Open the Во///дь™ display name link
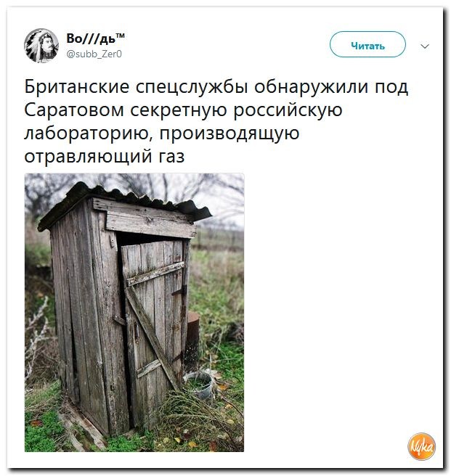 pos(95,38)
